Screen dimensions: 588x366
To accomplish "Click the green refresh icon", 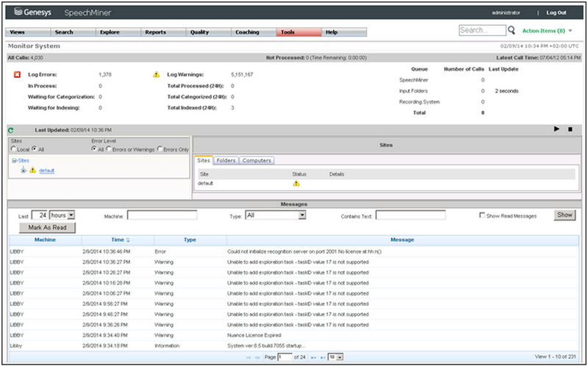I will (x=12, y=129).
